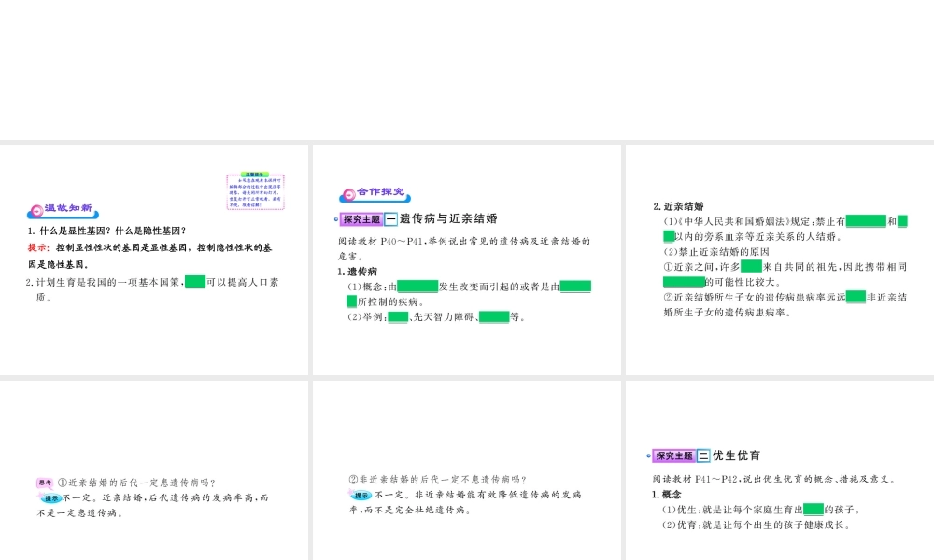Click the red 提示: label text
The height and width of the screenshot is (560, 934).
coord(38,247)
